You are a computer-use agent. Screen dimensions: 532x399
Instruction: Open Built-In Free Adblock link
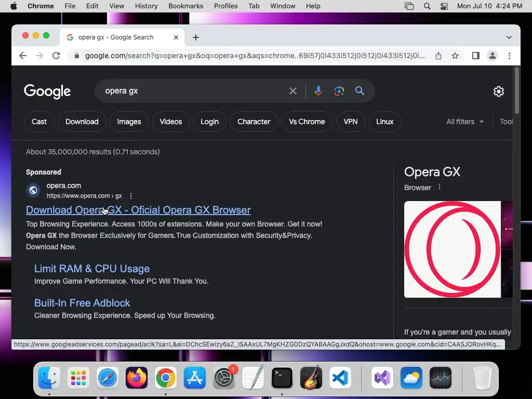coord(82,303)
